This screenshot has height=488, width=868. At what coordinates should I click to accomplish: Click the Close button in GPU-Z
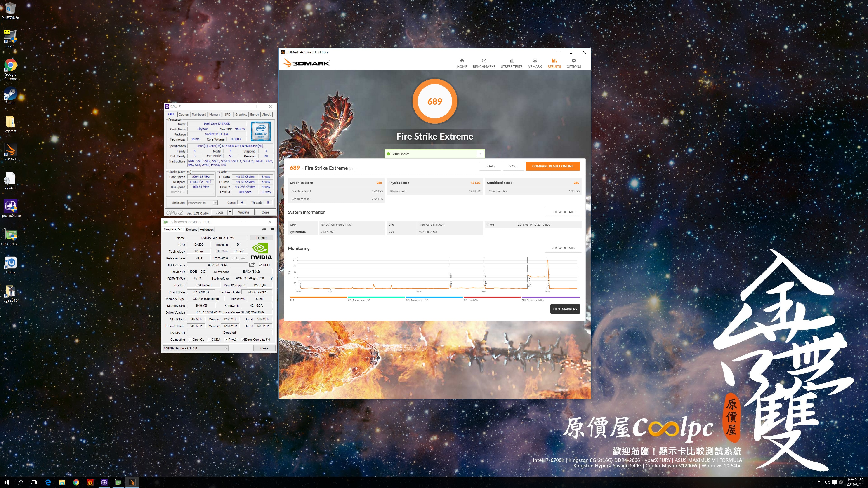(264, 348)
